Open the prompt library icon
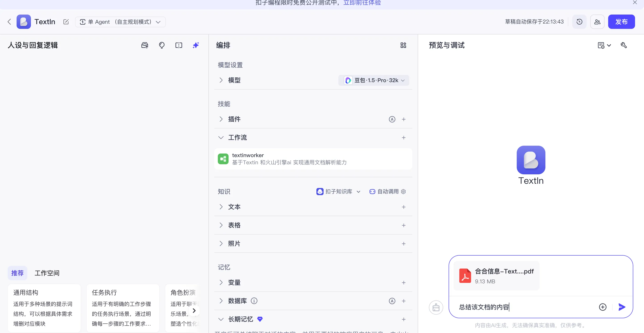Screen dimensions: 644x333 pyautogui.click(x=145, y=45)
